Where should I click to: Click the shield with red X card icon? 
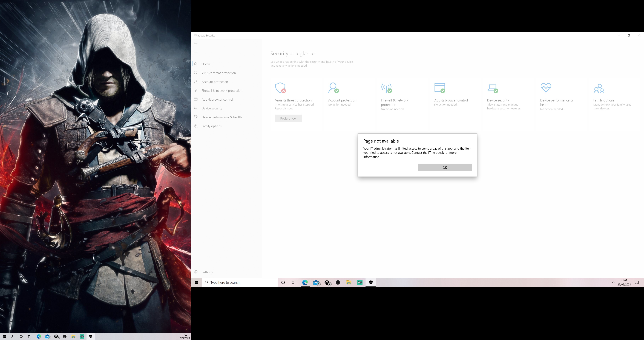click(280, 88)
